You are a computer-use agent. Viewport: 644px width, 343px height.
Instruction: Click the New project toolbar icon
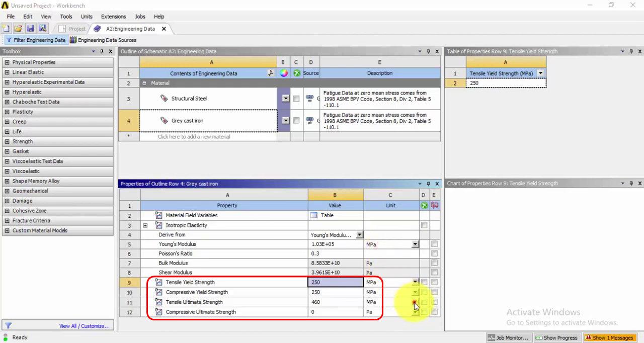point(6,29)
